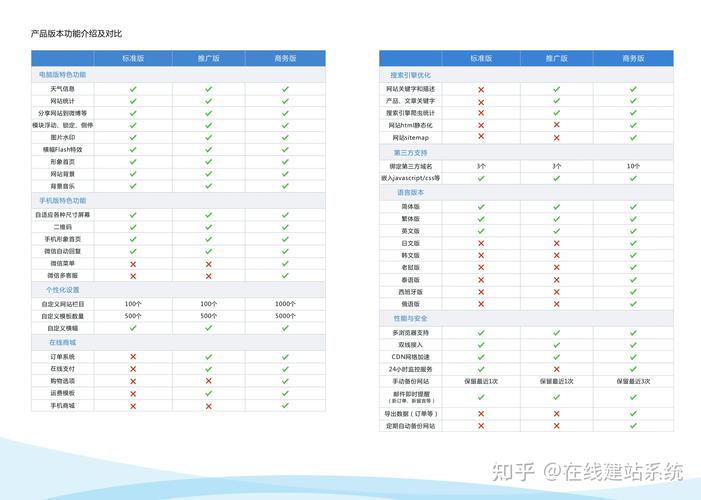Click 商务版 header above the 搜索引擎优化 table
The width and height of the screenshot is (701, 500).
633,58
